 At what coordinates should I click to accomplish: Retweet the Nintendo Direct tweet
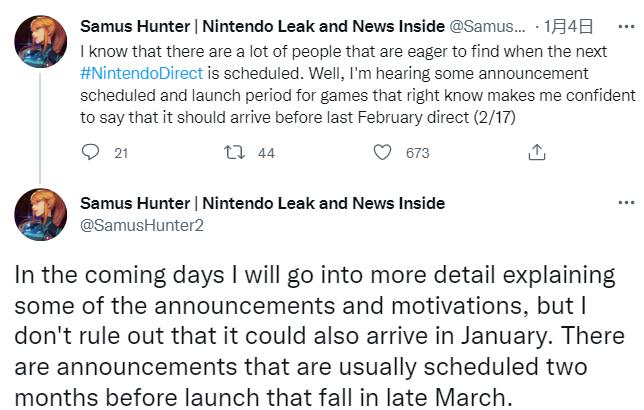coord(233,152)
